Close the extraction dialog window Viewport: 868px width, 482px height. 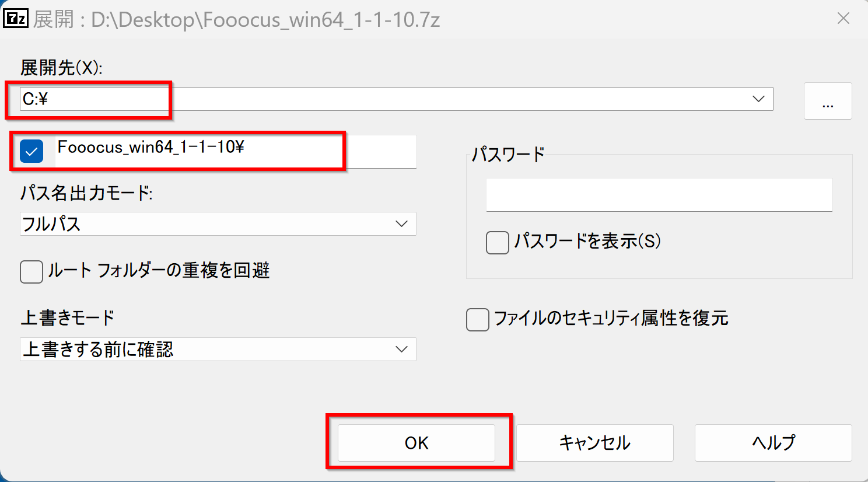pyautogui.click(x=843, y=19)
